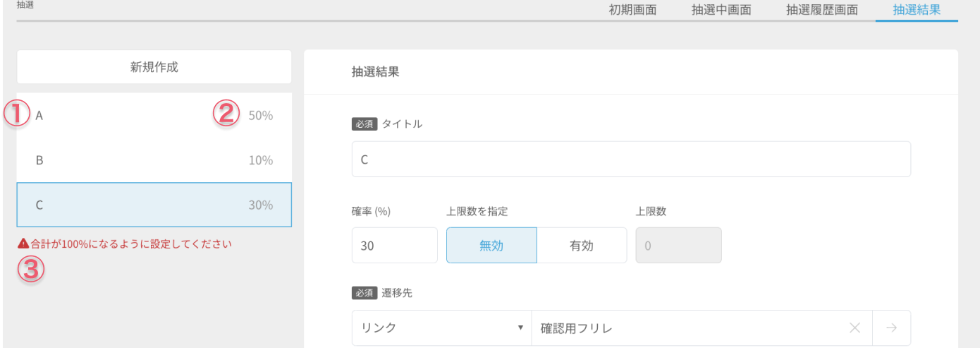Select 有効 for 上限数を指定

[x=582, y=246]
